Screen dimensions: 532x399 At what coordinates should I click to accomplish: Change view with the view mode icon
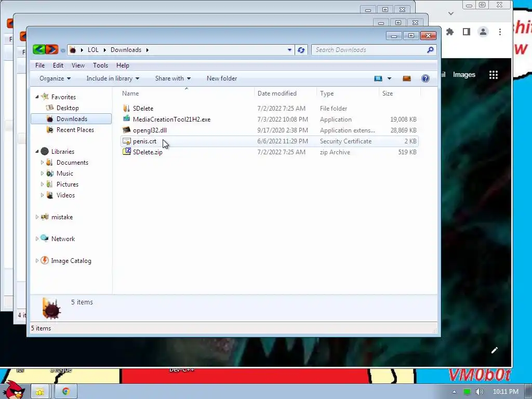378,78
